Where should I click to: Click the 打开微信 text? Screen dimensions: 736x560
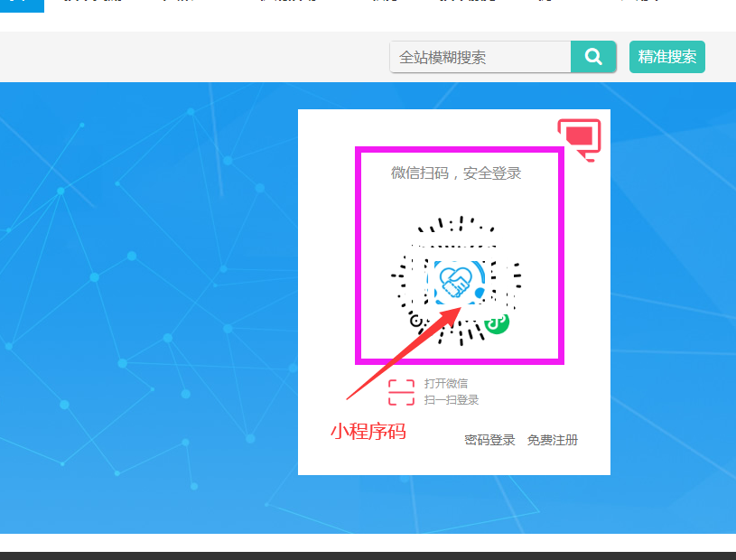[x=446, y=384]
